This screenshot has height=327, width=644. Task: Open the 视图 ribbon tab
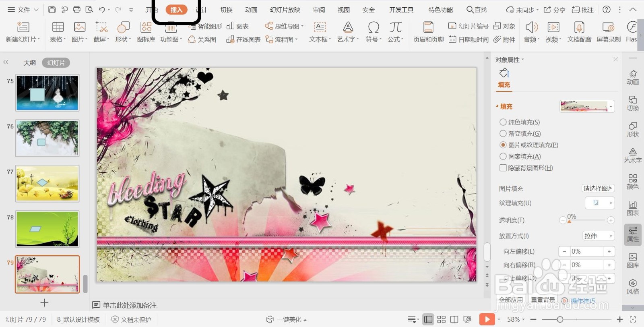[343, 10]
